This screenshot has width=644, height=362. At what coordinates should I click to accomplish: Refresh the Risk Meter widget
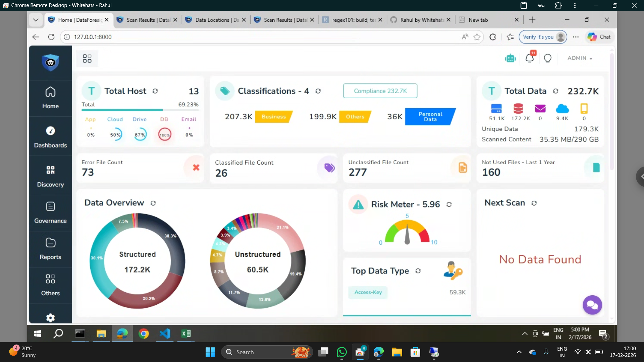[449, 204]
